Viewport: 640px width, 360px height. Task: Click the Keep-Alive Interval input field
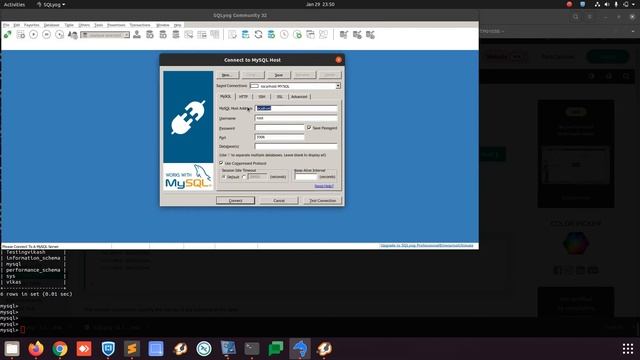306,177
